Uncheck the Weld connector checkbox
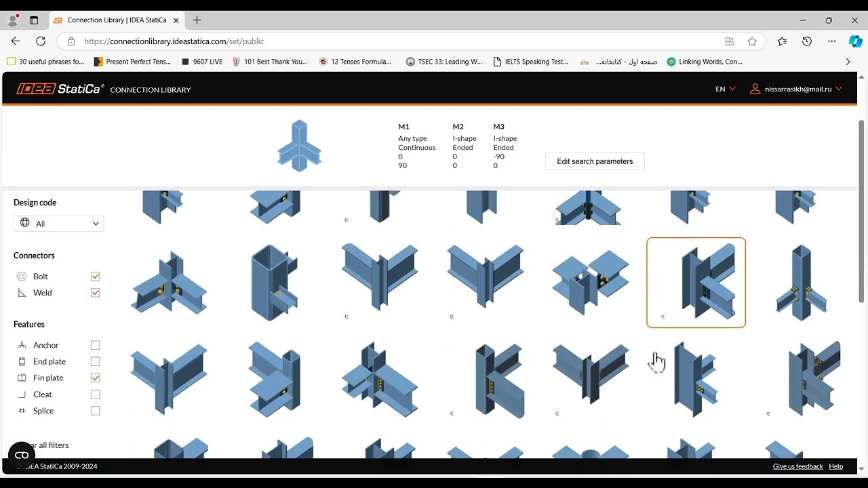This screenshot has width=868, height=488. coord(95,293)
